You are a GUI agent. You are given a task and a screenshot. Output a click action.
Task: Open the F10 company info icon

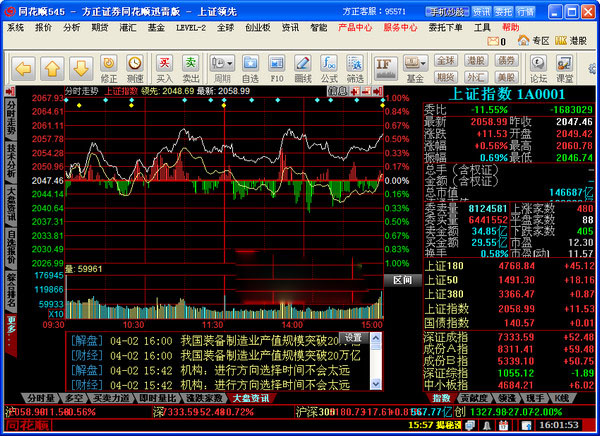[277, 69]
